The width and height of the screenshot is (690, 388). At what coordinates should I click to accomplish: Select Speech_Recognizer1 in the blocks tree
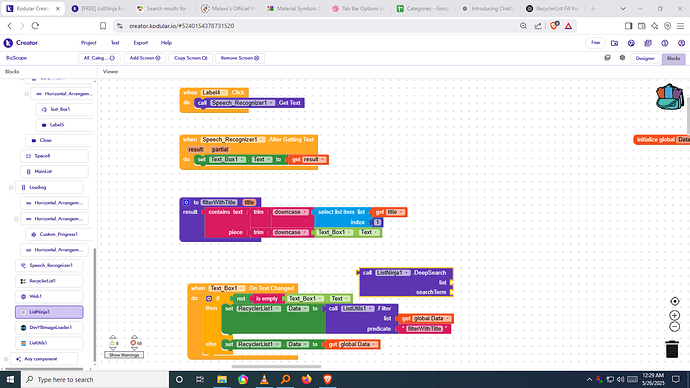tap(49, 265)
